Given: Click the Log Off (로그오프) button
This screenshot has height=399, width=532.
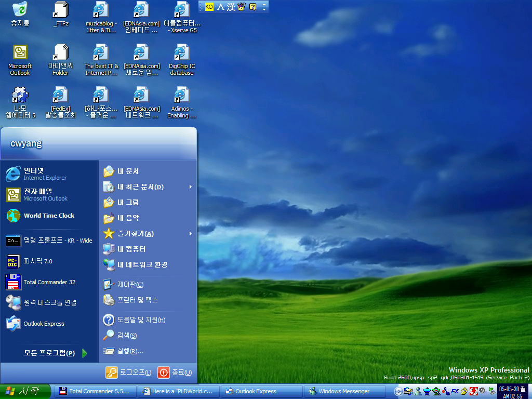Looking at the screenshot, I should point(129,372).
